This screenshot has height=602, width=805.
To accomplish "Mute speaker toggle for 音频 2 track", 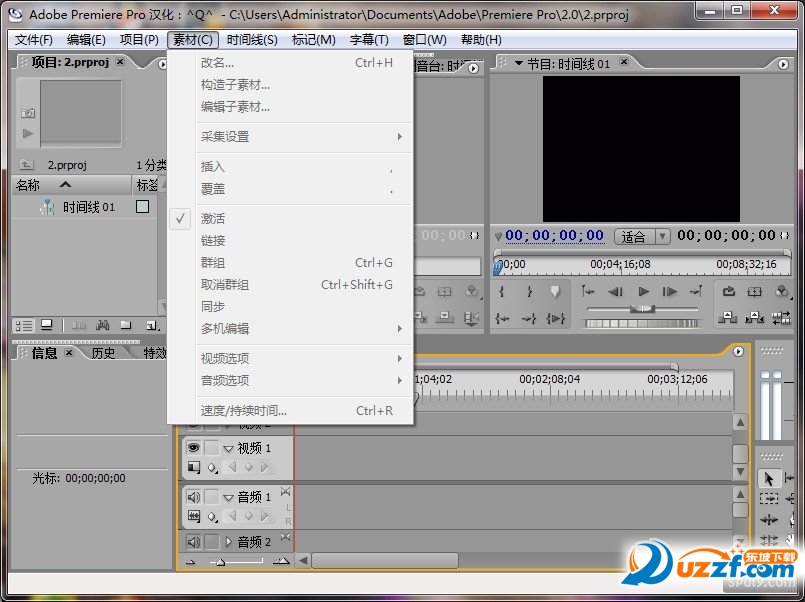I will pyautogui.click(x=193, y=542).
